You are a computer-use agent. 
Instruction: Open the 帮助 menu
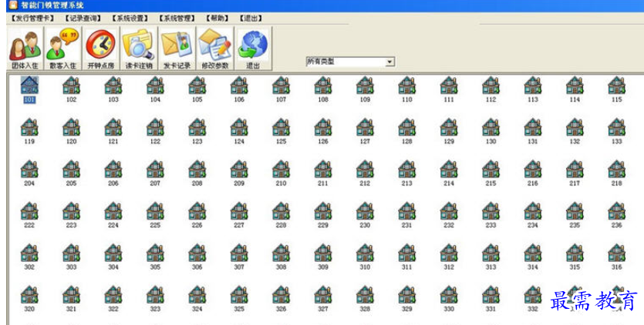pos(217,18)
